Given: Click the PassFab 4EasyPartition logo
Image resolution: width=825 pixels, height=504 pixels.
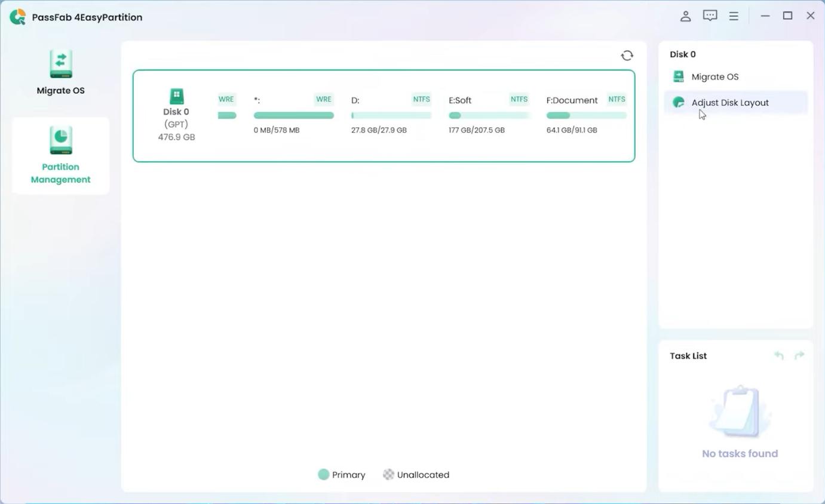Looking at the screenshot, I should click(18, 17).
